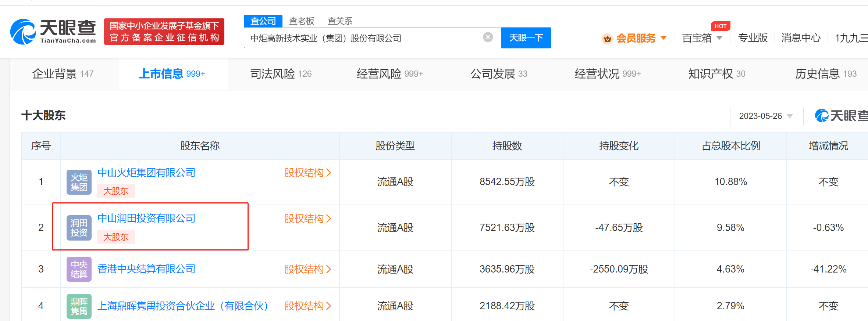Screen dimensions: 868x321
Task: Click the TianYanCha logo
Action: [53, 32]
